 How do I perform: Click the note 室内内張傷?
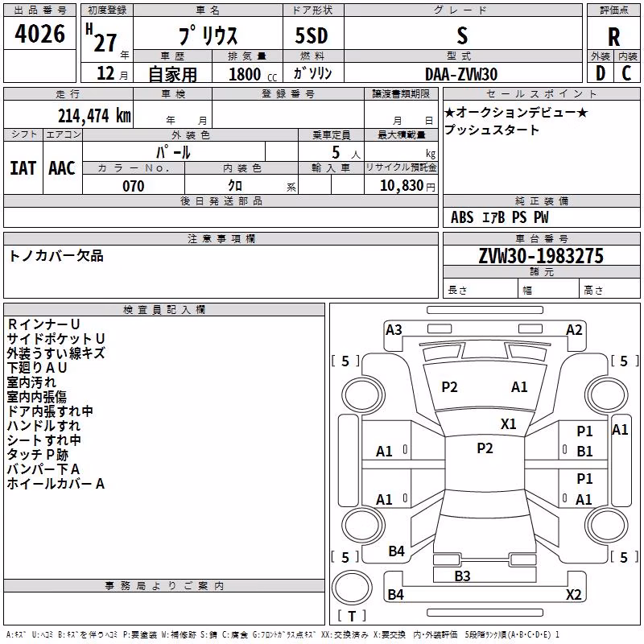coord(37,397)
